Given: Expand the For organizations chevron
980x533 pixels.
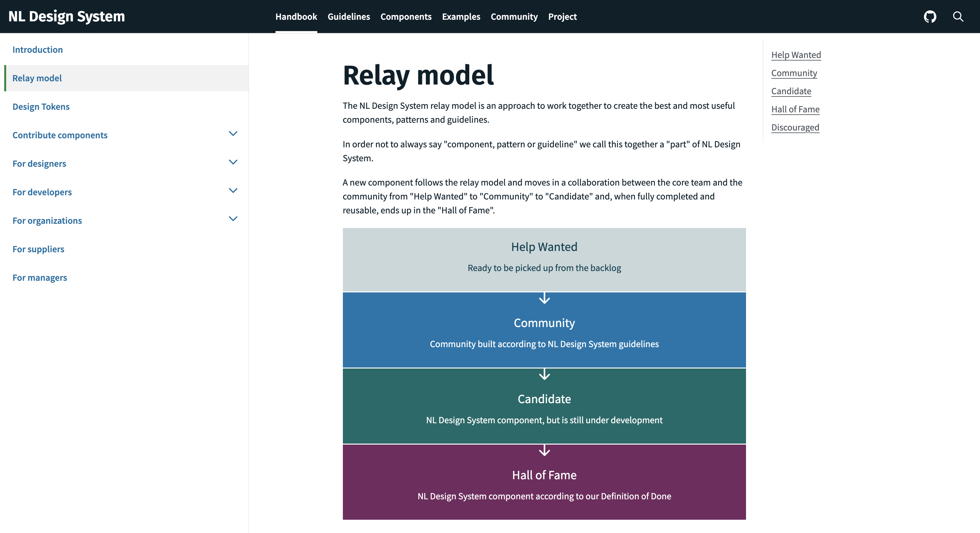Looking at the screenshot, I should (x=233, y=219).
